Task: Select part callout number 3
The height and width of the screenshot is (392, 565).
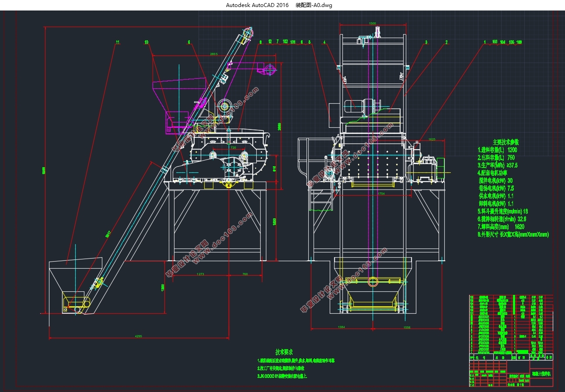Action: coord(426,42)
